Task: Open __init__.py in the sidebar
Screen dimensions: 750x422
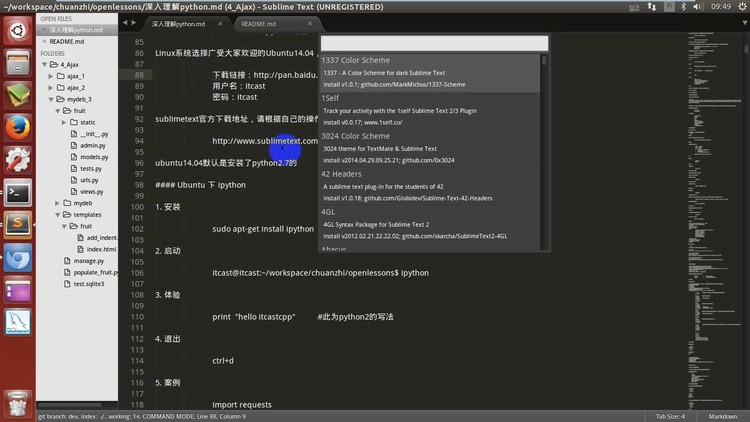Action: [x=94, y=134]
